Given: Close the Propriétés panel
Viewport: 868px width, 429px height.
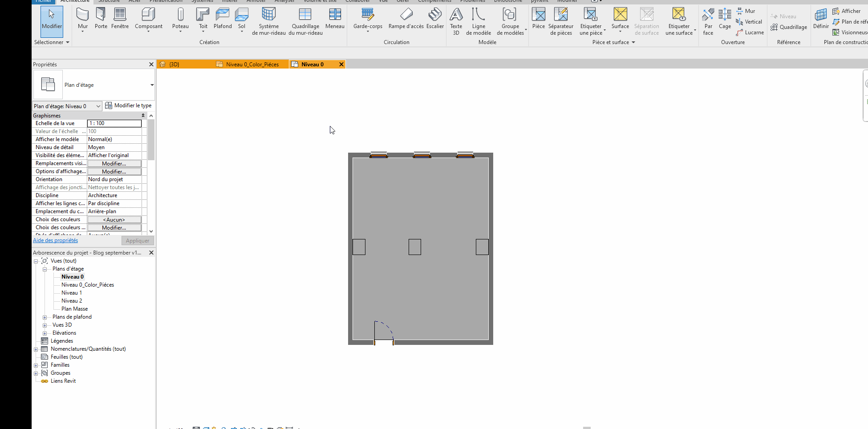Looking at the screenshot, I should click(x=151, y=65).
